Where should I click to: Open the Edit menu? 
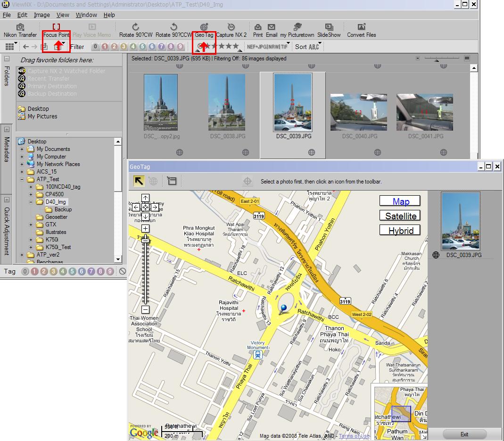22,15
